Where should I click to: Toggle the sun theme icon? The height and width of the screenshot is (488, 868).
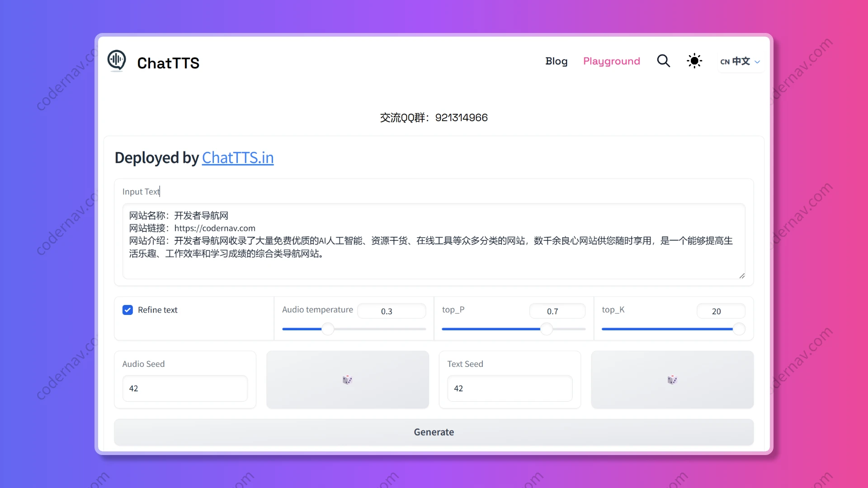[694, 61]
